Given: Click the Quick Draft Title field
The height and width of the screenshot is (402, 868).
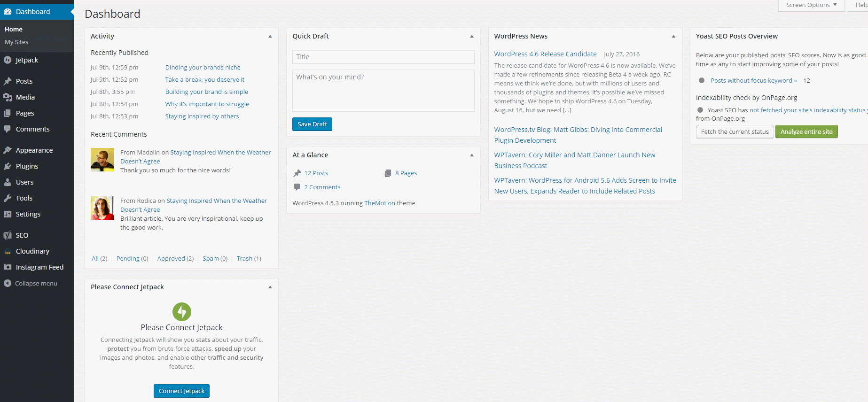Looking at the screenshot, I should tap(383, 57).
